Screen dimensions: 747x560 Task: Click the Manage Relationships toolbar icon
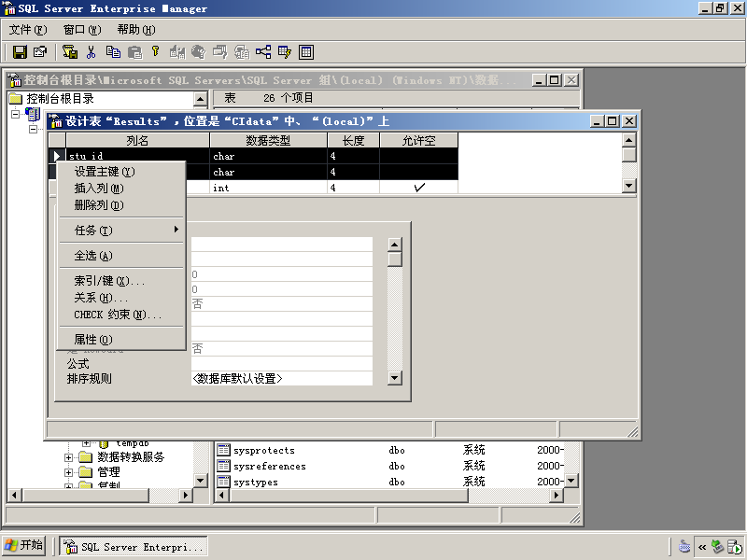[x=263, y=52]
